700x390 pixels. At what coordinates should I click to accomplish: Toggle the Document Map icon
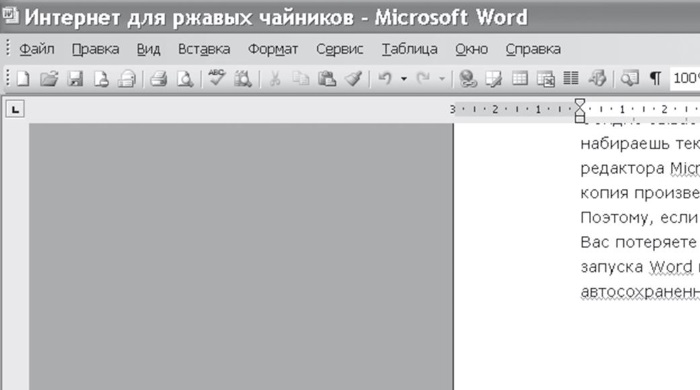click(x=629, y=79)
